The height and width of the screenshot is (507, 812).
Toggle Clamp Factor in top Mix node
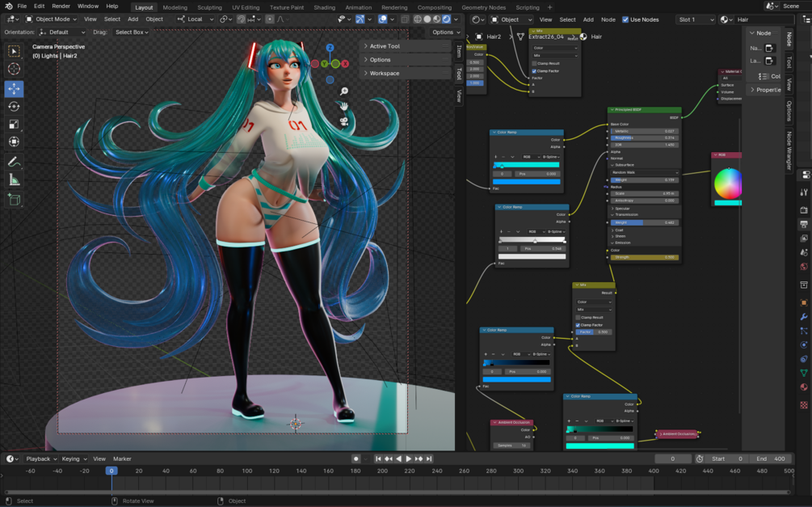(534, 71)
